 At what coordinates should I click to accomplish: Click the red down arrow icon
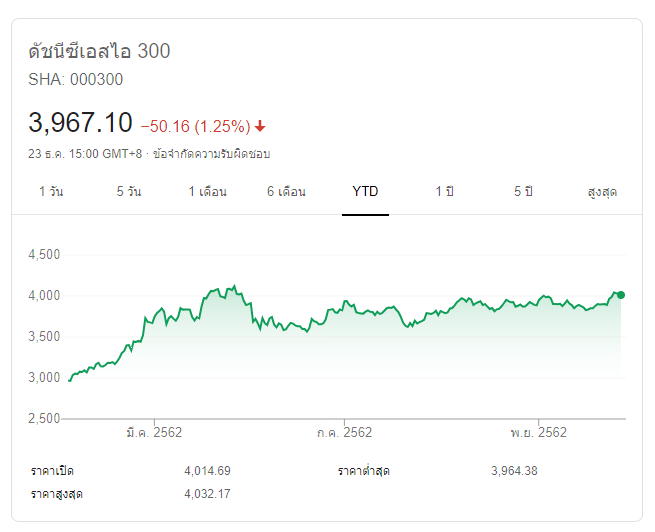260,126
